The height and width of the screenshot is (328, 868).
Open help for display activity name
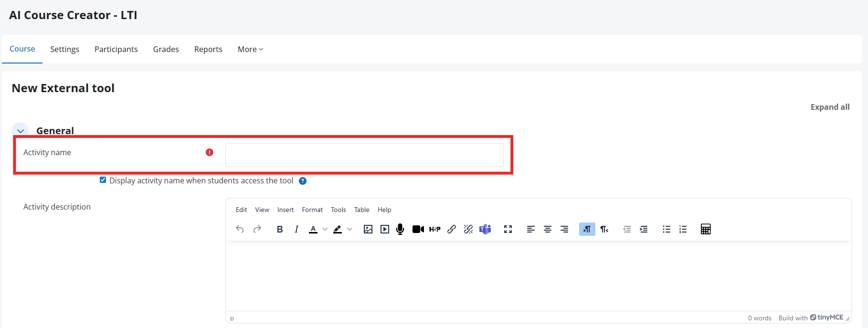coord(303,181)
